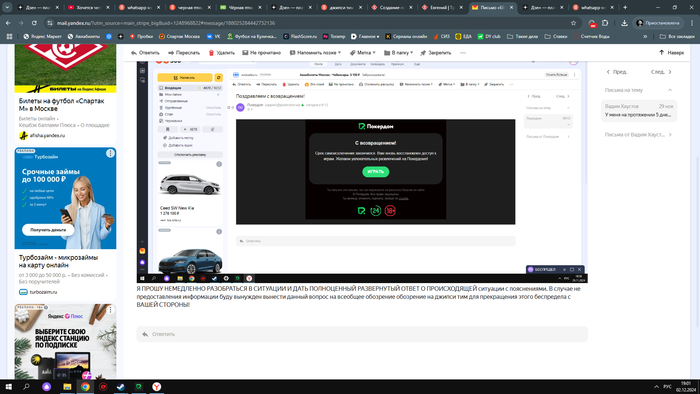Screen dimensions: 700x394
Task: Open the Метка label dropdown
Action: click(362, 53)
